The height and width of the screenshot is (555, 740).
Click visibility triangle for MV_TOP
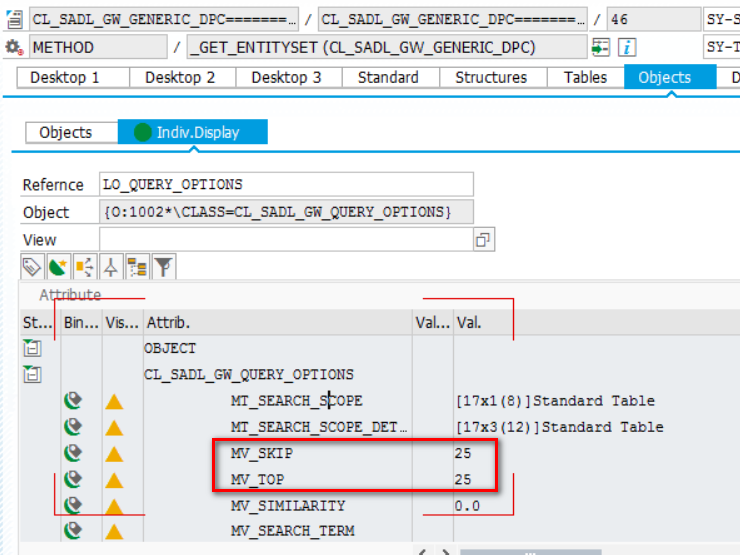tap(114, 480)
